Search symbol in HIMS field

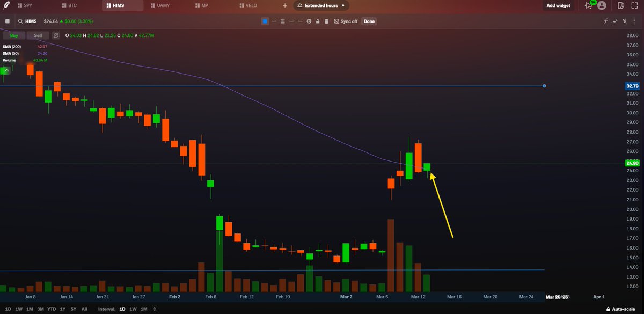(x=28, y=21)
